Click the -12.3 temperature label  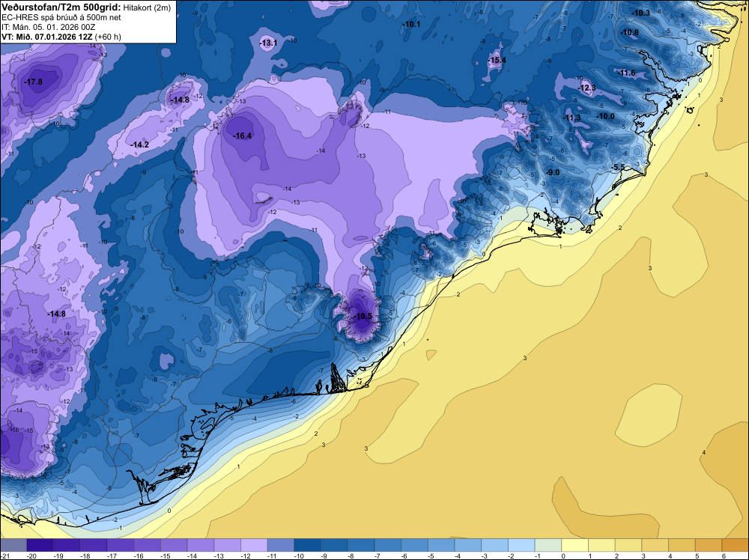[x=587, y=88]
